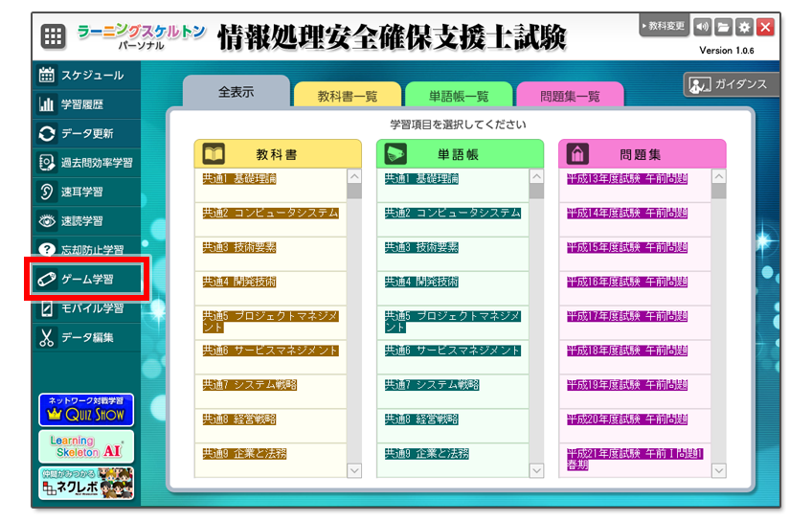Select 共通2 コンピュータシステム in 教科書 list

click(270, 219)
